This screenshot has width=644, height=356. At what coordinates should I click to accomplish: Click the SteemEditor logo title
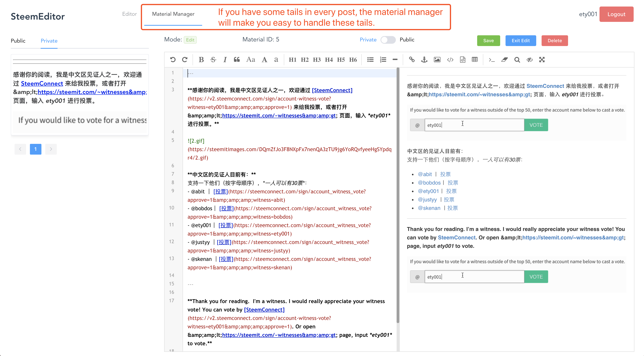38,16
